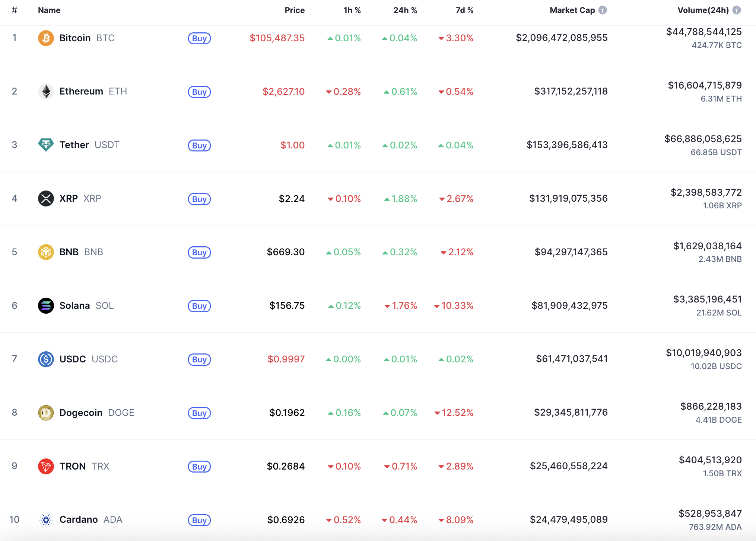Click TRON 24h change 0.71%
Viewport: 756px width, 541px height.
coord(401,466)
